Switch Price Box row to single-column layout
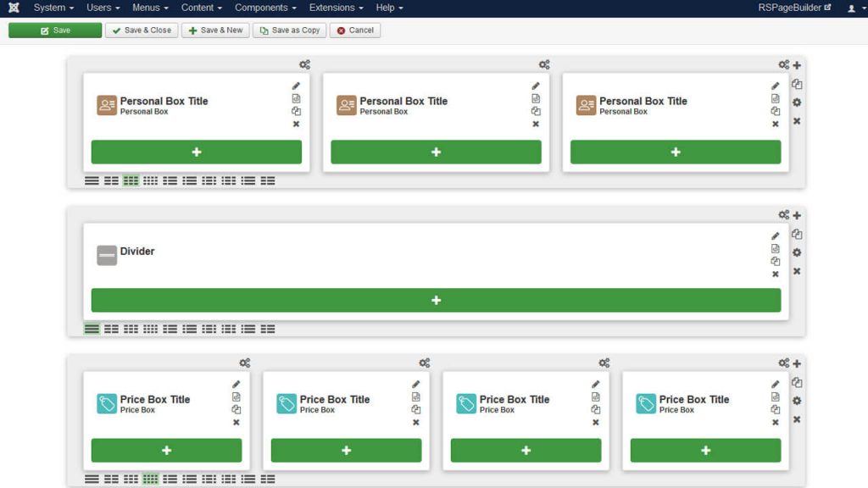This screenshot has width=868, height=488. coord(92,479)
